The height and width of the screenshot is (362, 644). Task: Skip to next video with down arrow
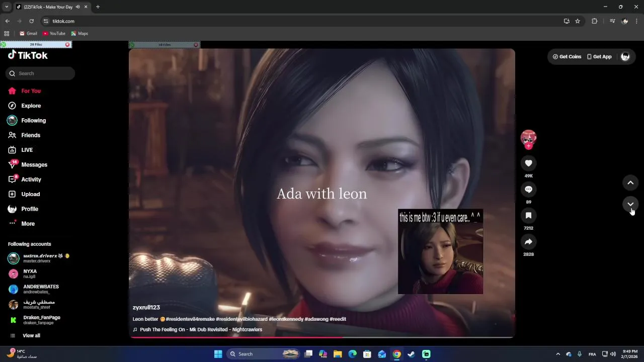630,204
